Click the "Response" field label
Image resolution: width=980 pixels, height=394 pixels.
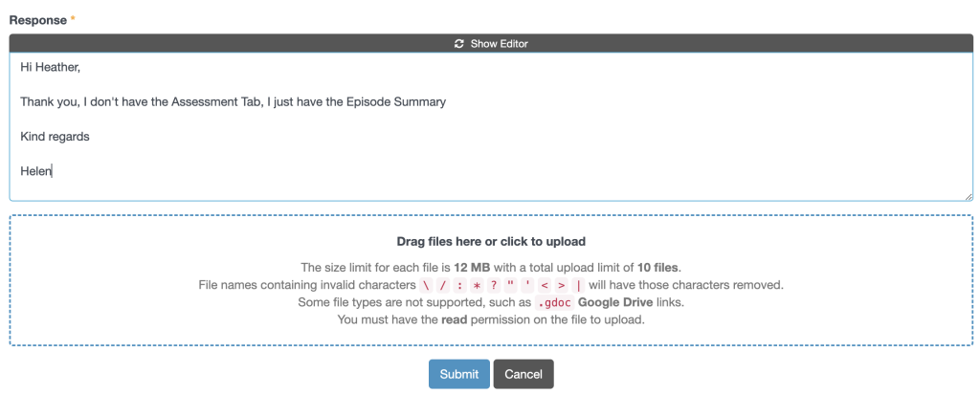38,19
